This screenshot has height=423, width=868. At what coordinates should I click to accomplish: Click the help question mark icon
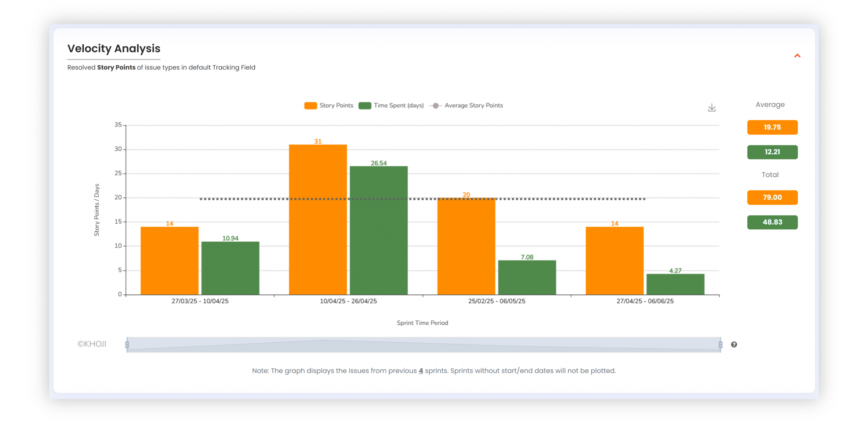(x=734, y=344)
